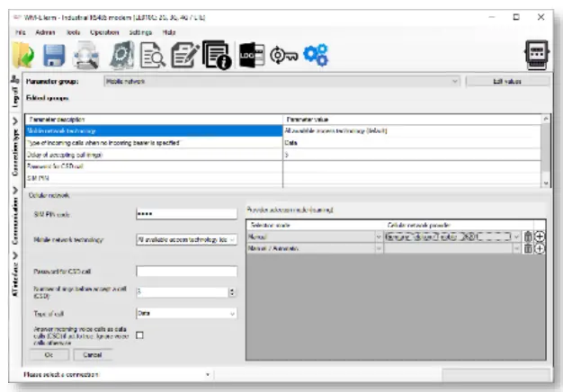Delete the Manual provider row with trash icon

[528, 236]
